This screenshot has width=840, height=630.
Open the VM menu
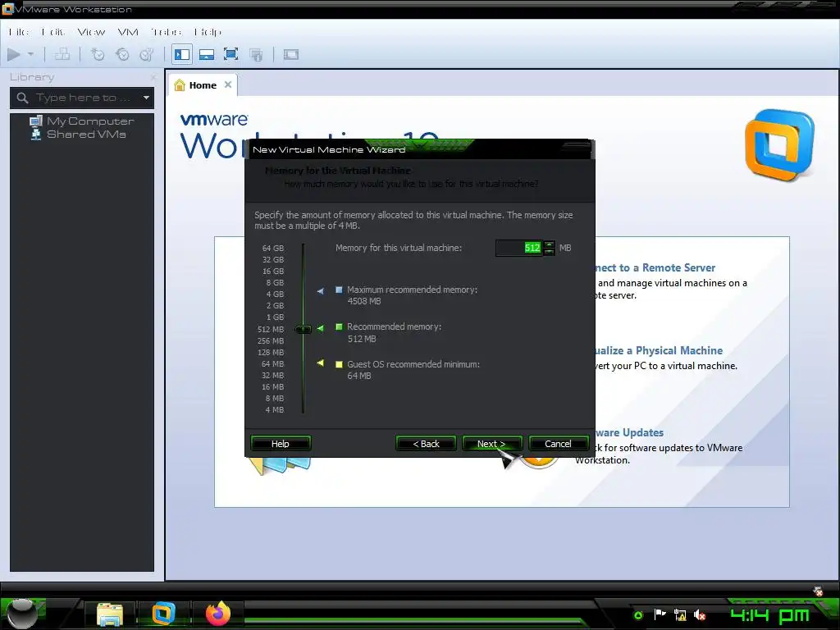tap(127, 32)
